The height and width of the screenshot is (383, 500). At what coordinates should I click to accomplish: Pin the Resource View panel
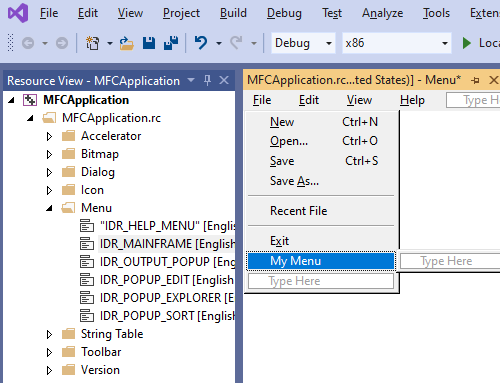(207, 80)
